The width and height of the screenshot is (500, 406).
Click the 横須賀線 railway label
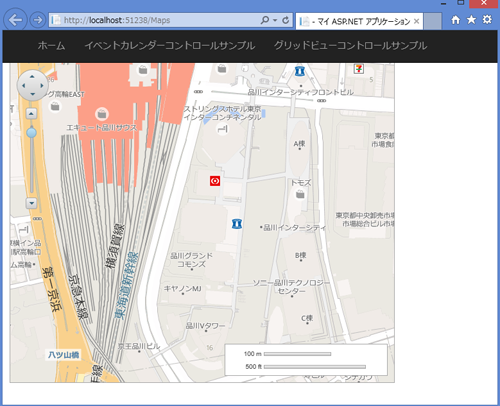(115, 246)
